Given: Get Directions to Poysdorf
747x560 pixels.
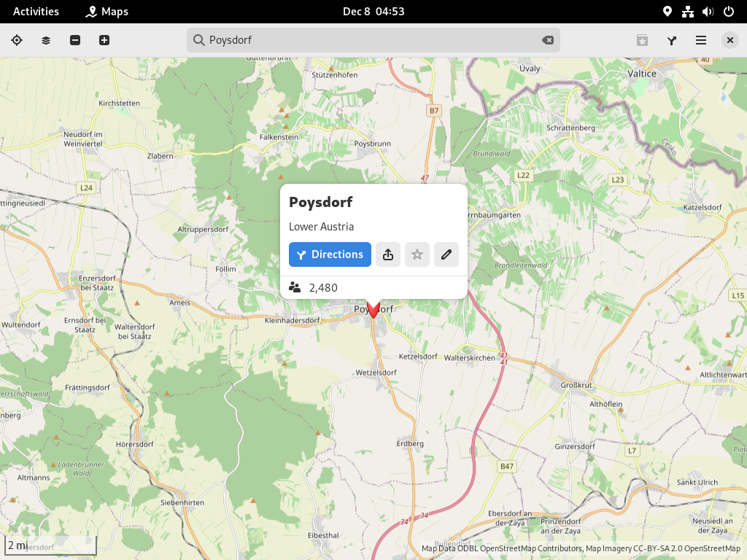Looking at the screenshot, I should coord(330,254).
